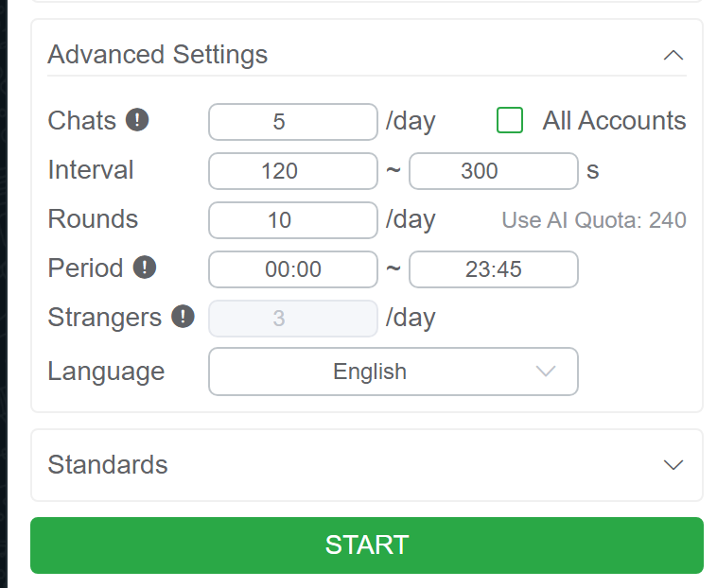Image resolution: width=717 pixels, height=588 pixels.
Task: Collapse the Advanced Settings section
Action: click(673, 55)
